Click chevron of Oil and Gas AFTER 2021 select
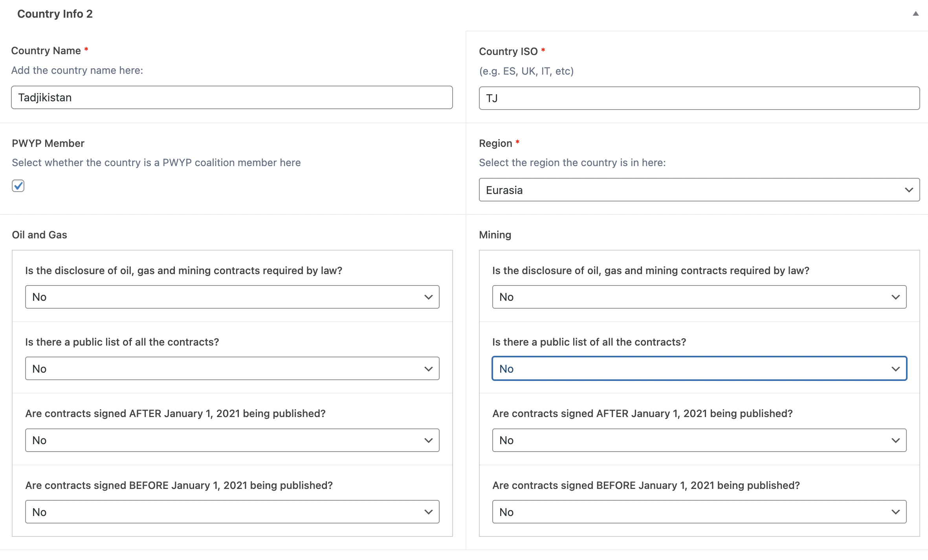Screen dimensions: 928x560 428,440
